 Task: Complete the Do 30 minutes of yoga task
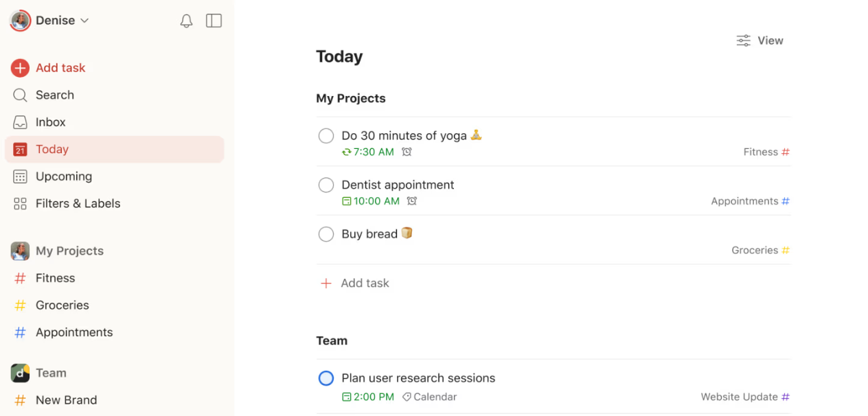[326, 136]
